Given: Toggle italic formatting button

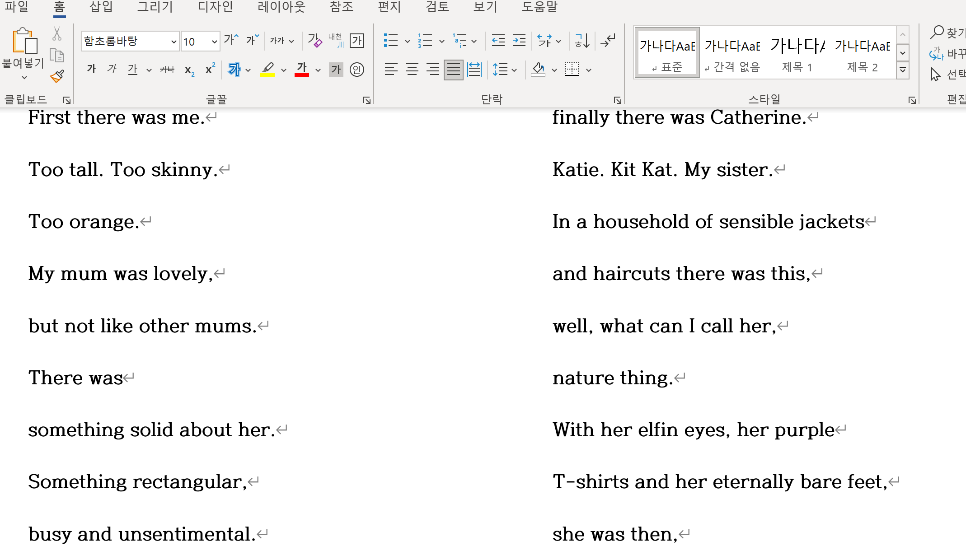Looking at the screenshot, I should (x=112, y=70).
